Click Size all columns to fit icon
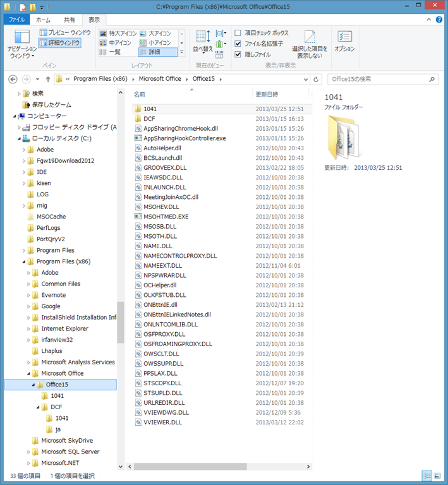The height and width of the screenshot is (485, 448). (219, 55)
